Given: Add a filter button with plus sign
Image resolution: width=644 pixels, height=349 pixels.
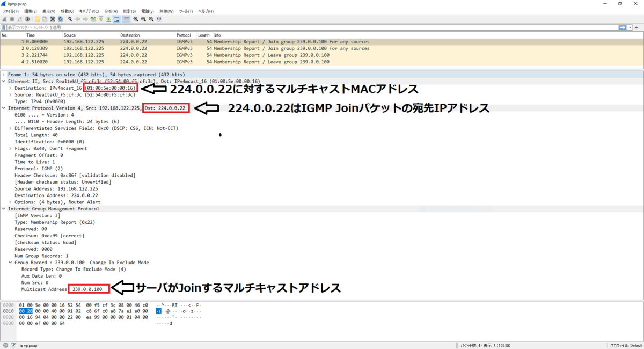Looking at the screenshot, I should [636, 27].
